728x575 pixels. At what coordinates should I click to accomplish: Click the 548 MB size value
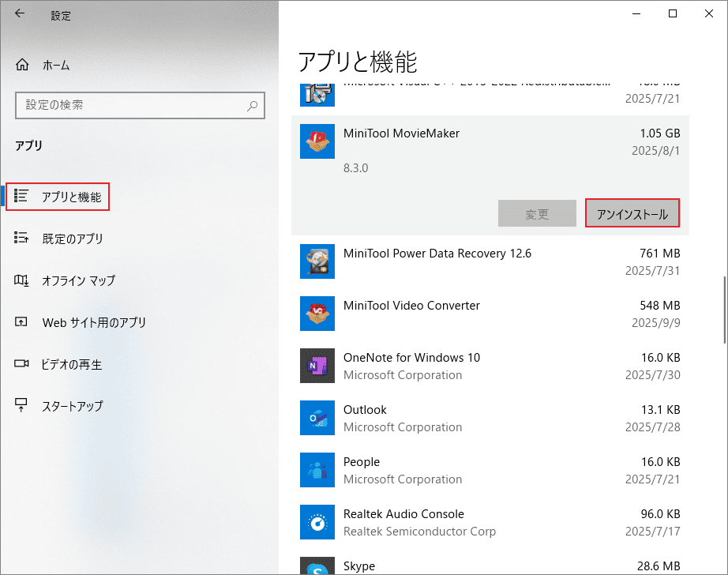click(660, 305)
